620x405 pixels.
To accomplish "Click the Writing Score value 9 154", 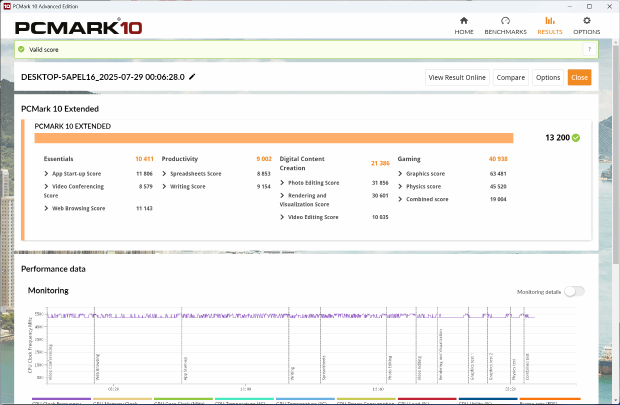I will pyautogui.click(x=264, y=186).
